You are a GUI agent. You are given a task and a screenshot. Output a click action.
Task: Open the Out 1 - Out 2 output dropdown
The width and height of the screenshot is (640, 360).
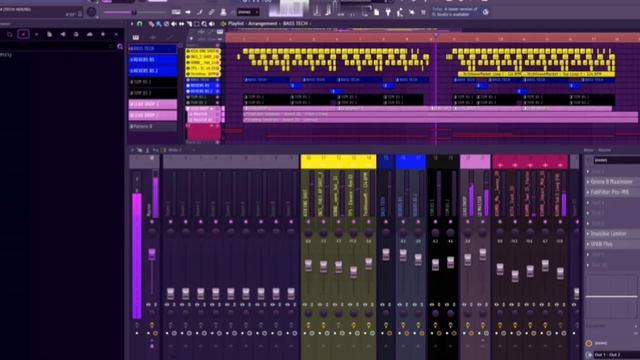[616, 355]
